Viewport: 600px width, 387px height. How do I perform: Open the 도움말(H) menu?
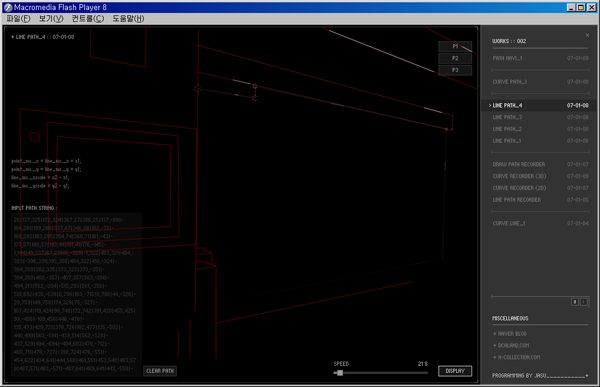pos(128,18)
